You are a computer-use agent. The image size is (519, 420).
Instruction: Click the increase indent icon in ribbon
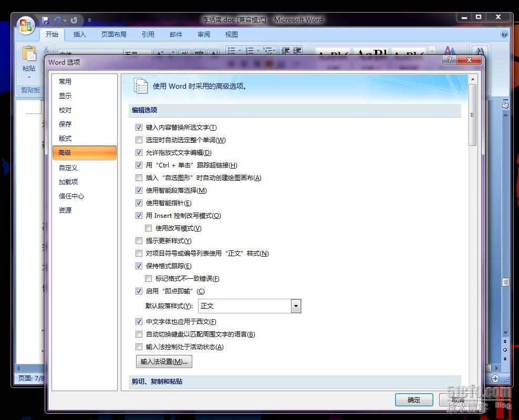[297, 50]
